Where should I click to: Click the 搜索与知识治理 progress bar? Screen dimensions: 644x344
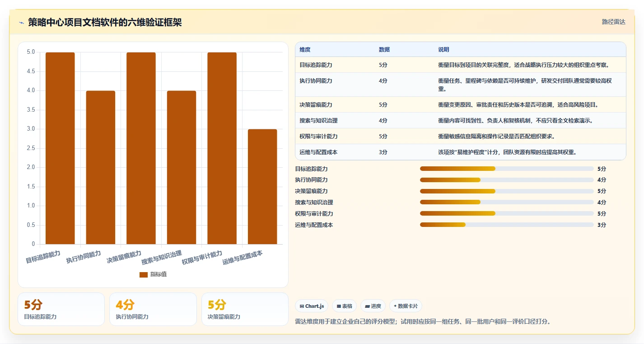(x=507, y=203)
